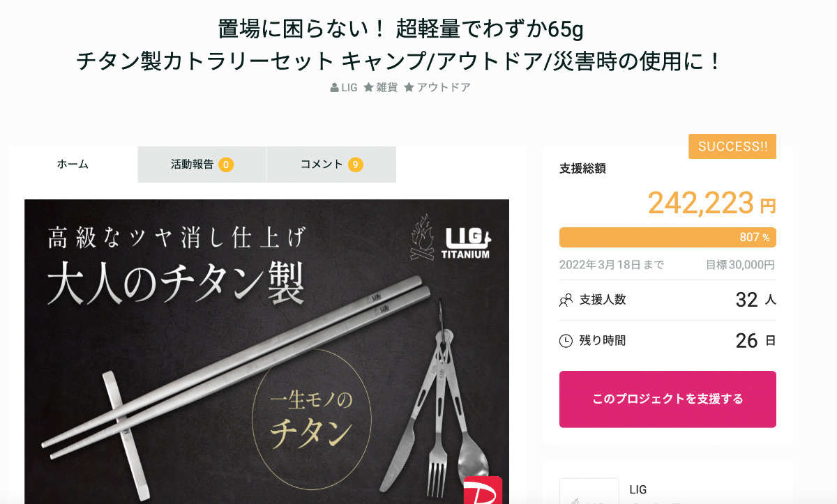Click the comment count badge 9
This screenshot has width=837, height=504.
pos(356,165)
